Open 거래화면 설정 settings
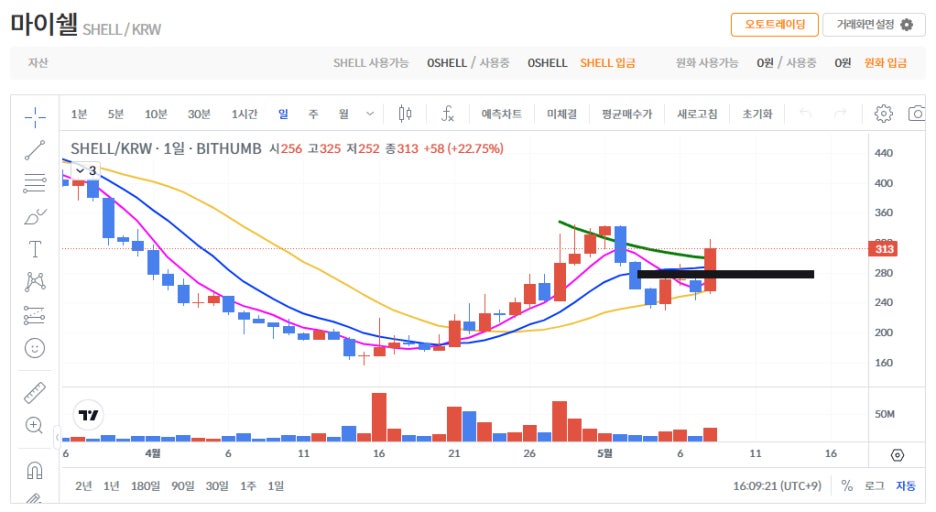 point(874,24)
